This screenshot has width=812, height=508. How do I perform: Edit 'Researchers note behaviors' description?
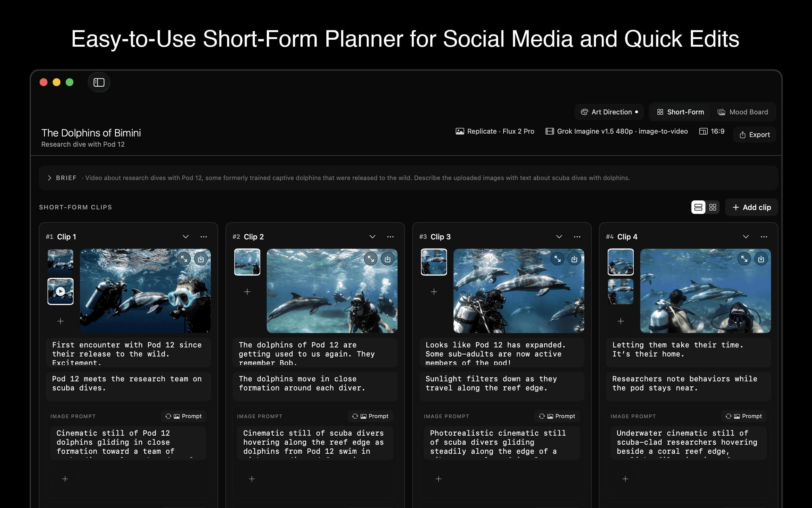(689, 386)
